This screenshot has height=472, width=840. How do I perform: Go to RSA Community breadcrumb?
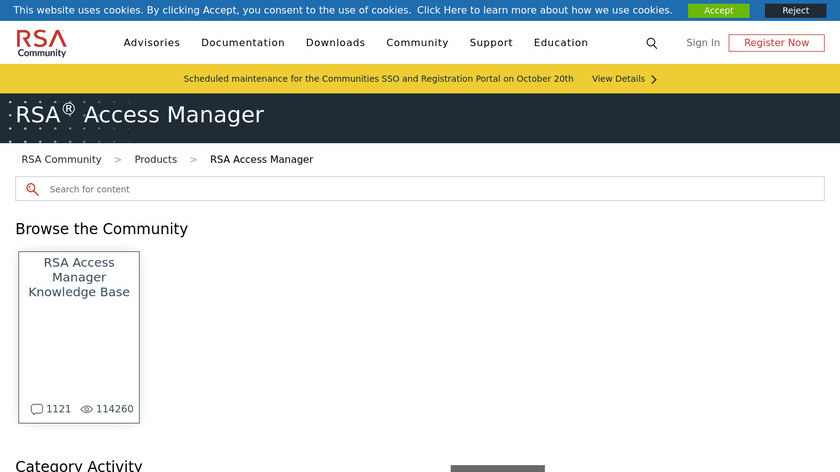pyautogui.click(x=61, y=160)
